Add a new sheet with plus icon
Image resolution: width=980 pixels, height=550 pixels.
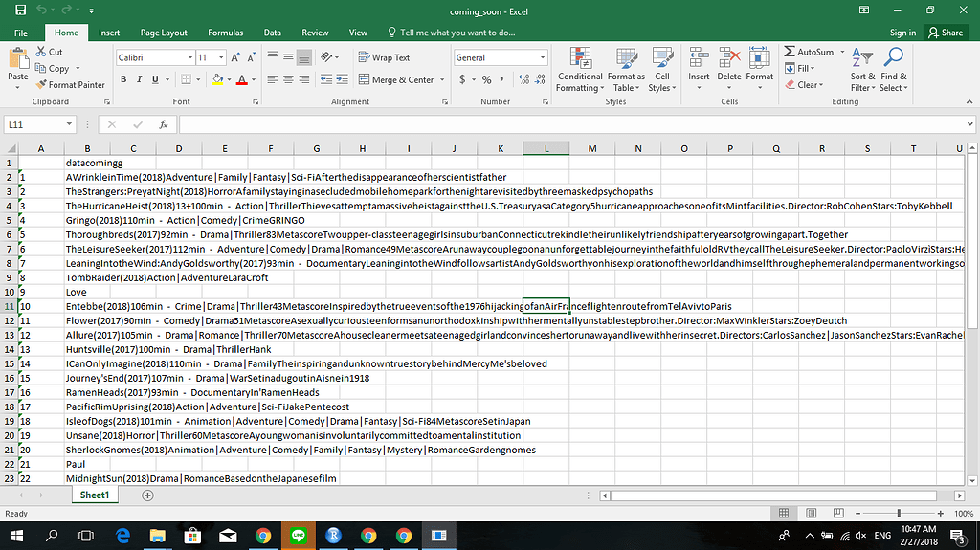(147, 495)
